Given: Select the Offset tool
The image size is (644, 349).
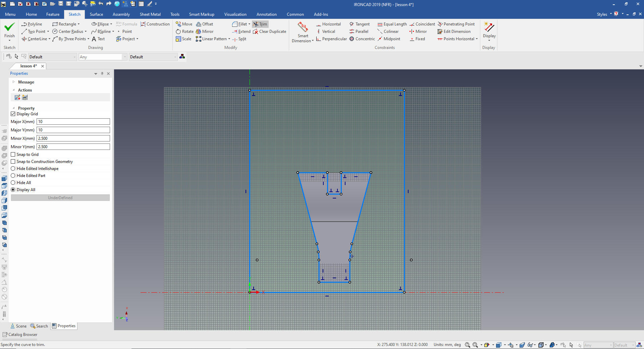Looking at the screenshot, I should click(x=205, y=24).
